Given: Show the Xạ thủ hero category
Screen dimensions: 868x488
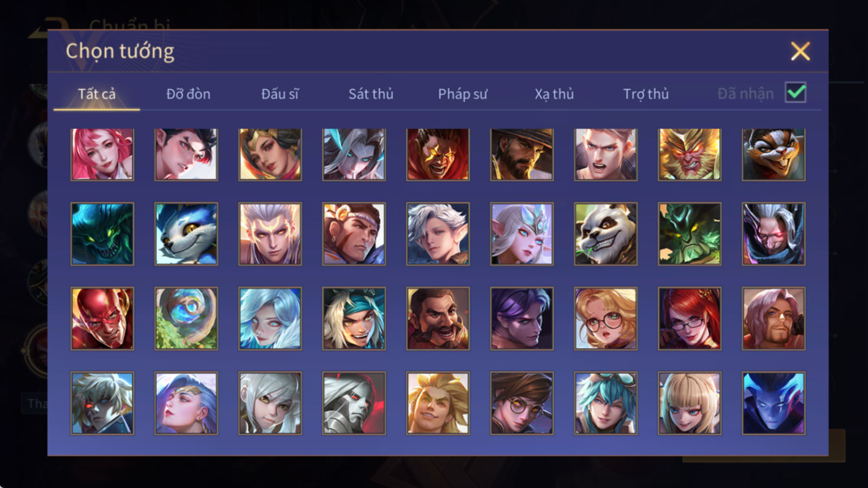Looking at the screenshot, I should coord(554,94).
